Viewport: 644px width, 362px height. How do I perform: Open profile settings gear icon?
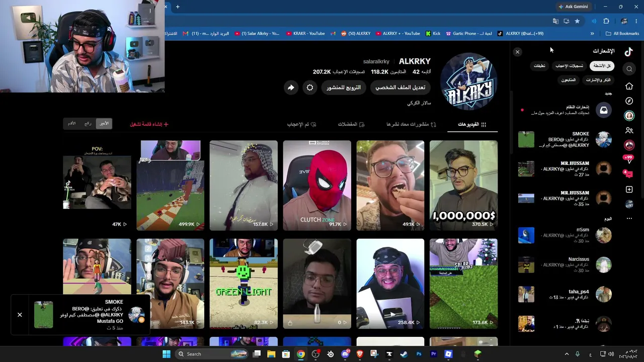[310, 87]
